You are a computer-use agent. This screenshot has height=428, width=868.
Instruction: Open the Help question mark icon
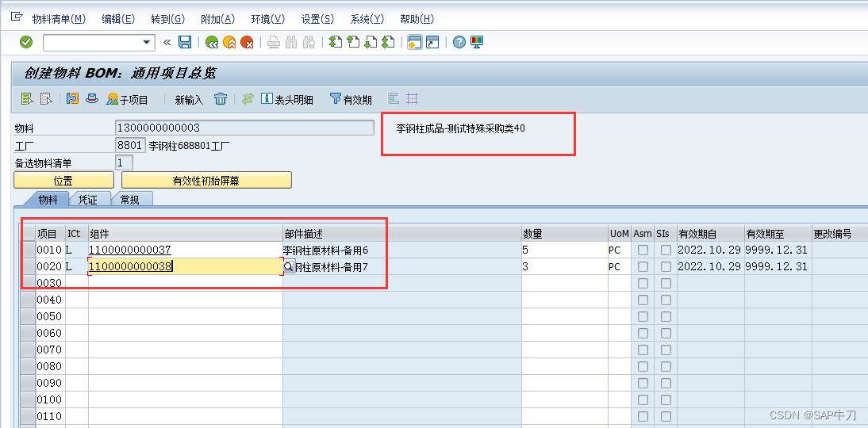[x=459, y=42]
